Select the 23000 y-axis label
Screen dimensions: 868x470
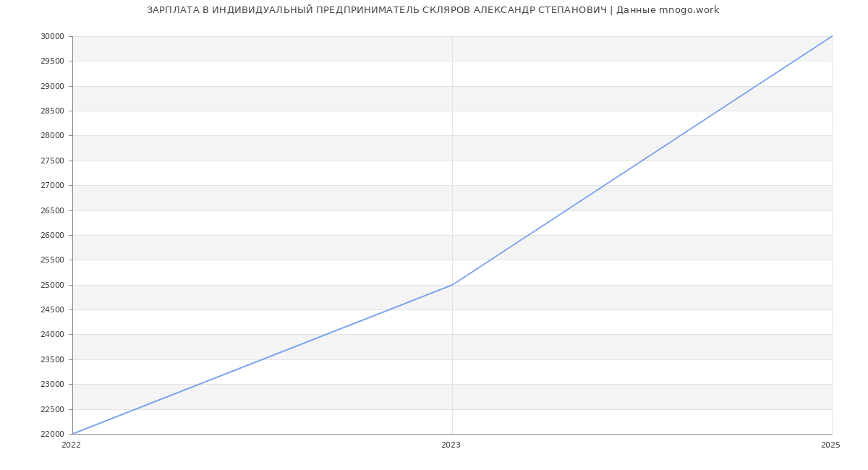pyautogui.click(x=52, y=384)
